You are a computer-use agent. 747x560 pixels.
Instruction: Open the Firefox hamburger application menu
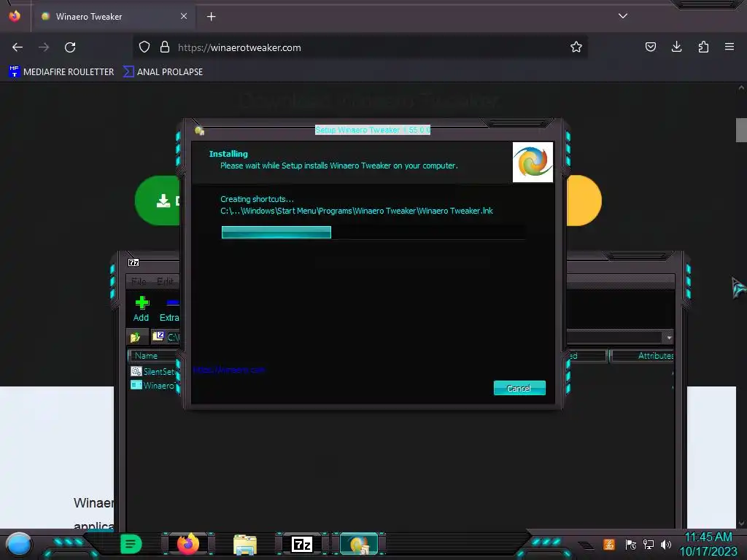[x=729, y=47]
